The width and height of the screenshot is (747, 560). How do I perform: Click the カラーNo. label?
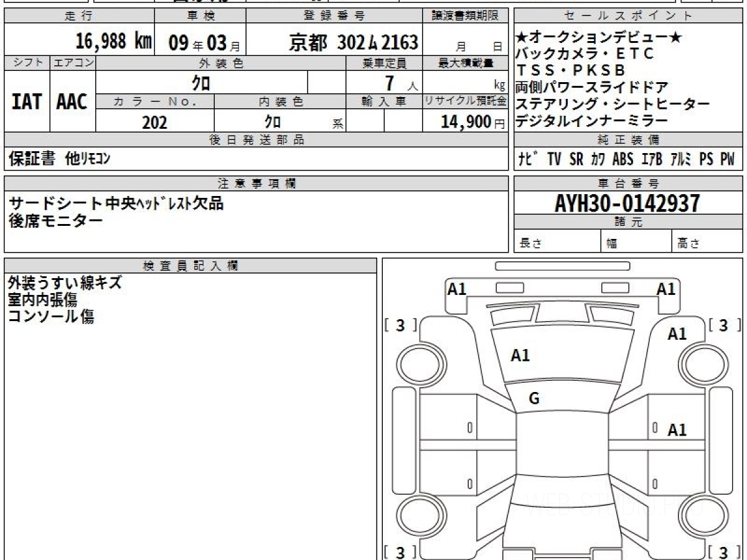(x=155, y=101)
